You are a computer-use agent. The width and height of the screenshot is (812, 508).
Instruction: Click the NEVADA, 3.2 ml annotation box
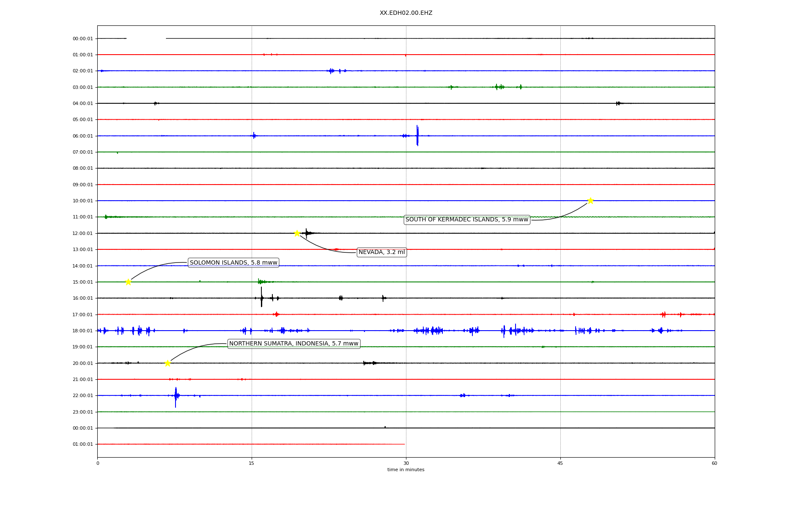tap(381, 252)
